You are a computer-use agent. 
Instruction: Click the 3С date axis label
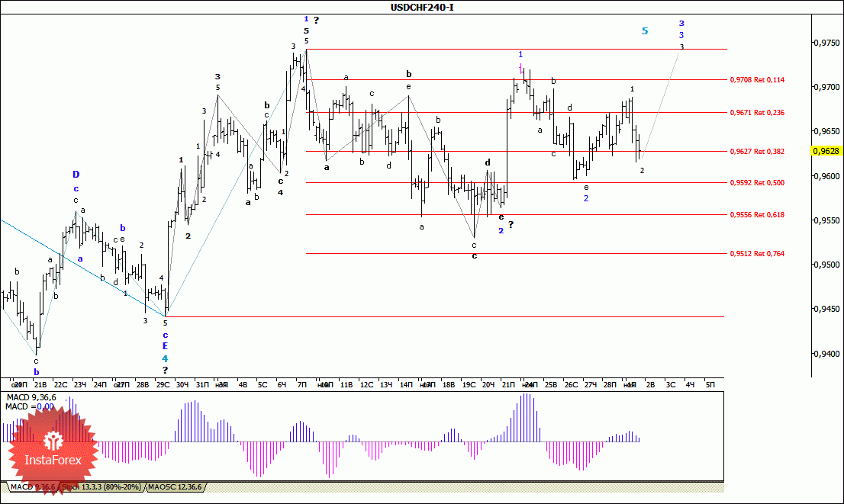671,384
